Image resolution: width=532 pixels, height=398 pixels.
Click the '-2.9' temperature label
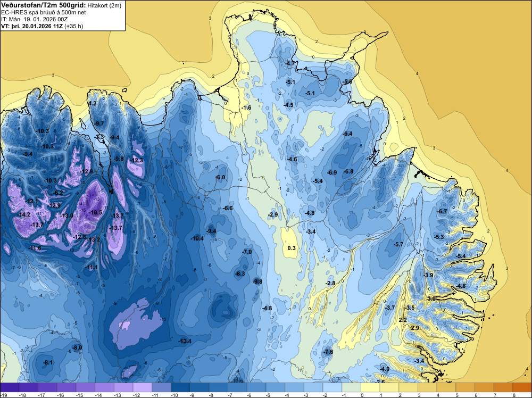point(273,214)
